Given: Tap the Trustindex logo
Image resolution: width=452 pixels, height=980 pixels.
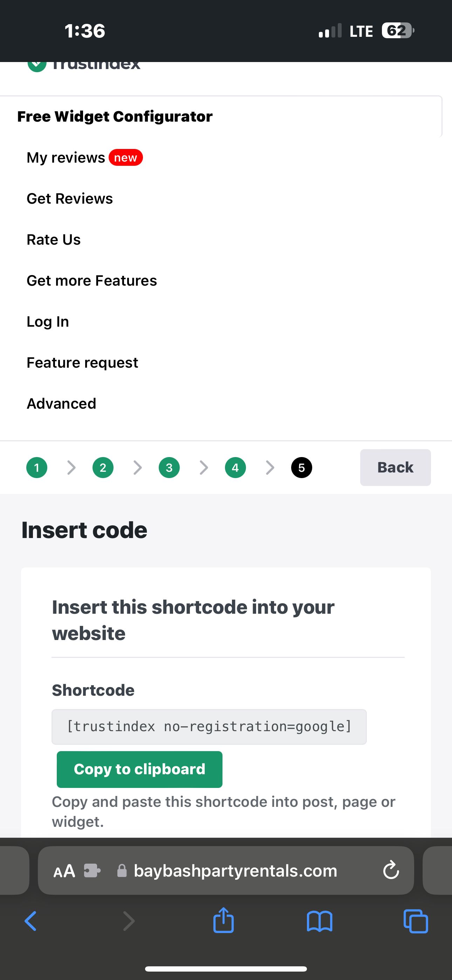Looking at the screenshot, I should 84,65.
